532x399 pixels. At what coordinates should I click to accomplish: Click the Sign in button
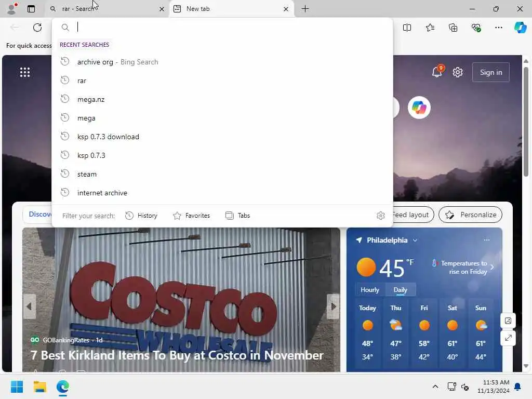(x=490, y=72)
